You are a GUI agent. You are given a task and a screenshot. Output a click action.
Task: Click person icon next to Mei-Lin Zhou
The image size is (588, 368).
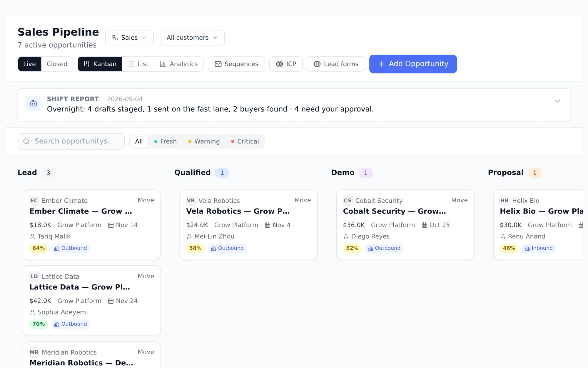189,237
